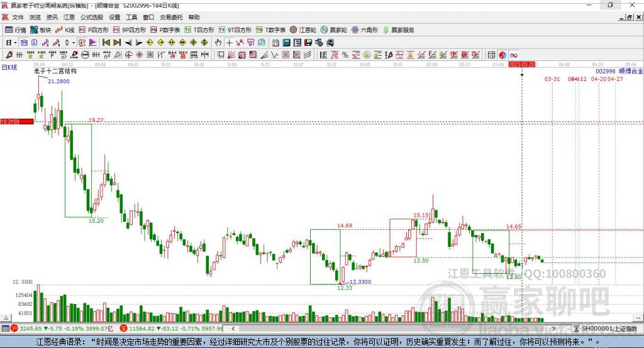The image size is (644, 348).
Task: Click the stock code 002996 label
Action: pyautogui.click(x=606, y=71)
